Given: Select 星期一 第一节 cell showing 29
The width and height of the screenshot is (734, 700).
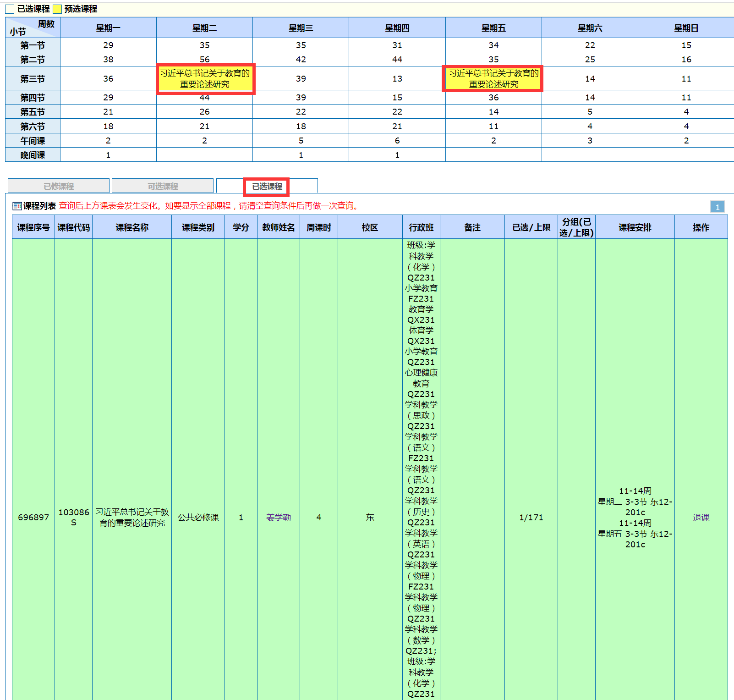Looking at the screenshot, I should pos(108,45).
